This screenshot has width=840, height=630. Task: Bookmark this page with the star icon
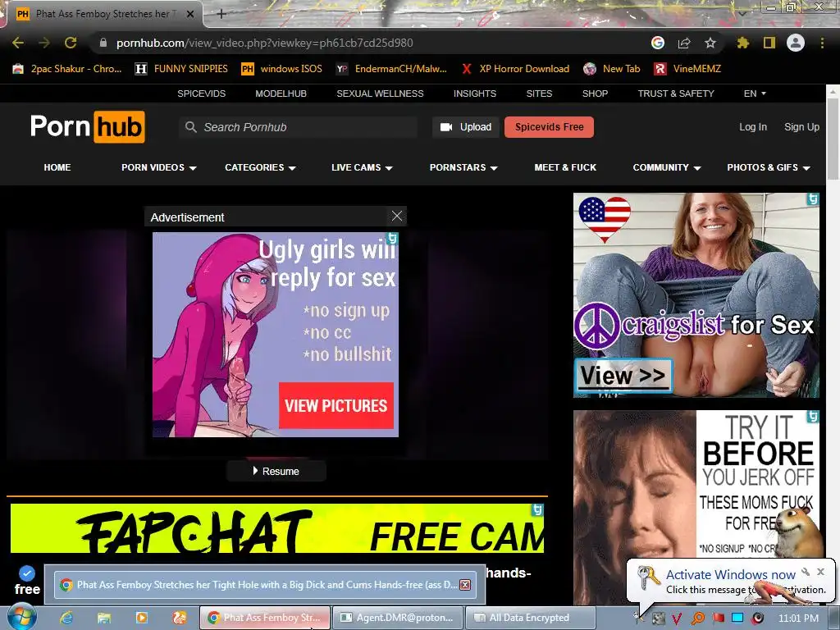click(710, 43)
